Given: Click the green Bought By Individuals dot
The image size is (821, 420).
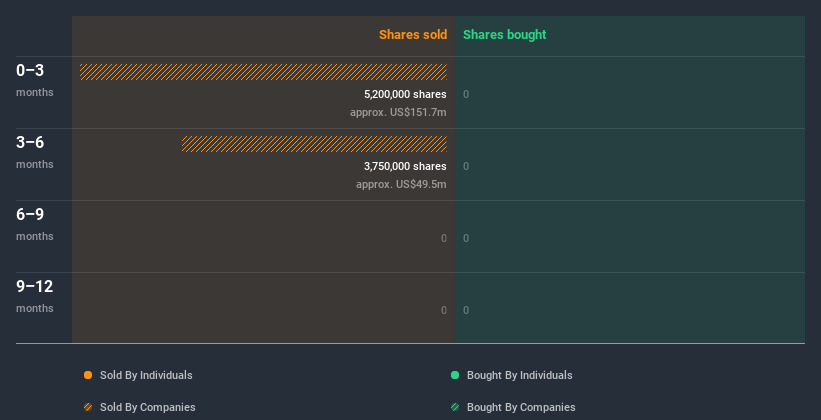Looking at the screenshot, I should 455,375.
